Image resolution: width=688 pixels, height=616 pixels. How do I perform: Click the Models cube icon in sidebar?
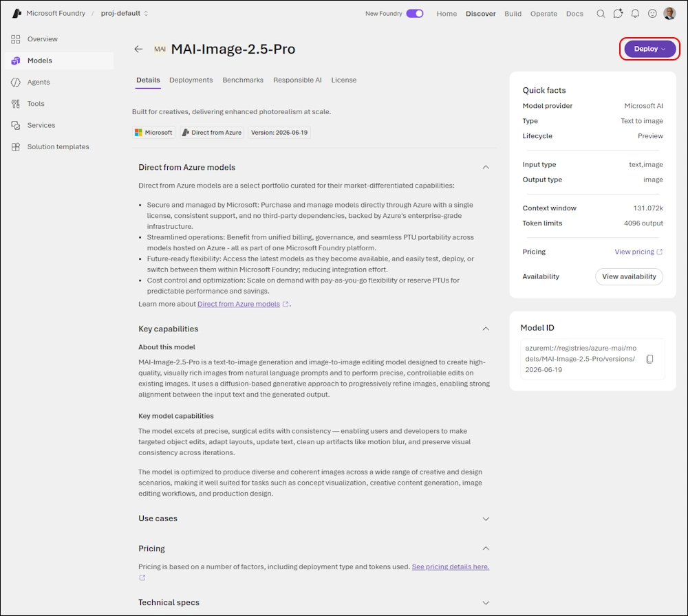[x=16, y=60]
